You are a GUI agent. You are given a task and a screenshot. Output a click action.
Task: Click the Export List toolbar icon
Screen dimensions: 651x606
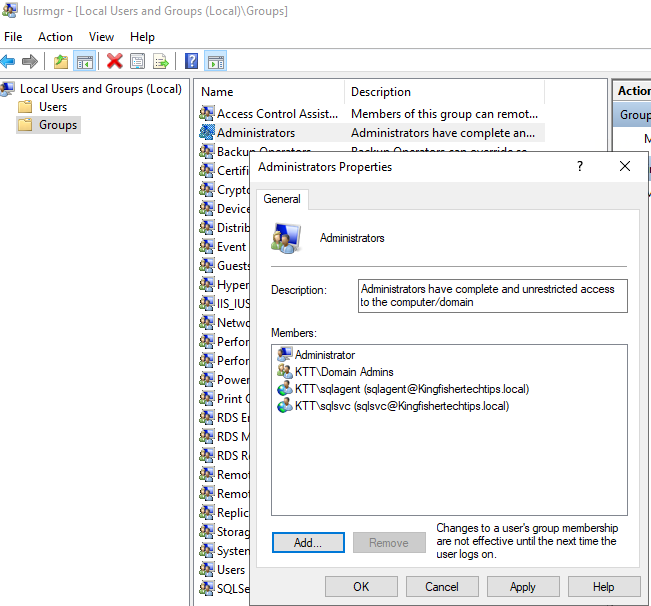pos(161,61)
